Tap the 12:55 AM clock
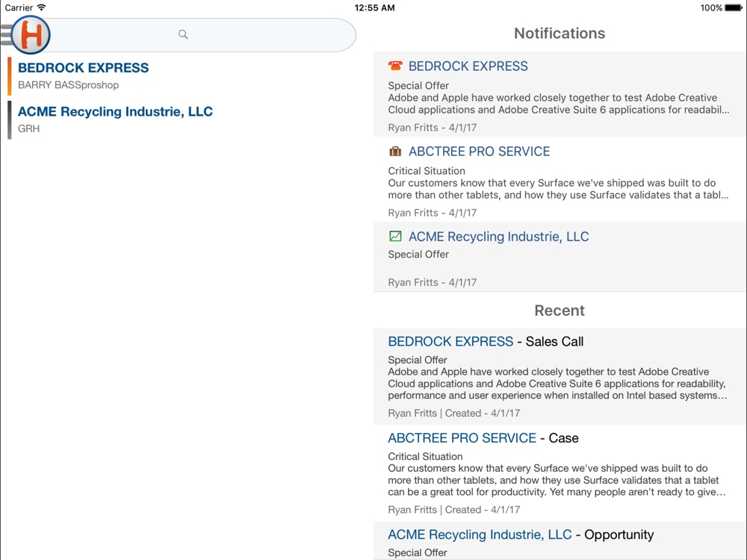 [x=374, y=7]
